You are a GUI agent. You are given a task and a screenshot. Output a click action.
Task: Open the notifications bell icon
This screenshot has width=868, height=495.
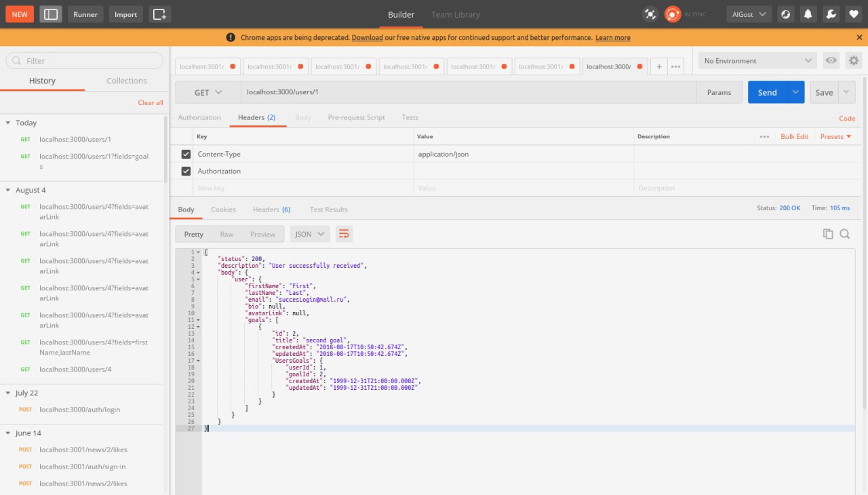point(808,14)
